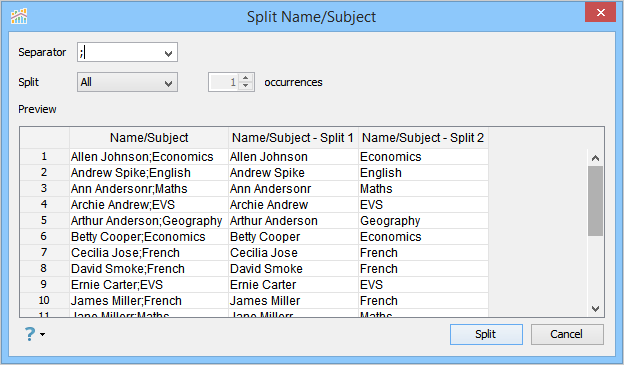Screen dimensions: 624x365
Task: Click the app chart icon in title bar
Action: (19, 16)
